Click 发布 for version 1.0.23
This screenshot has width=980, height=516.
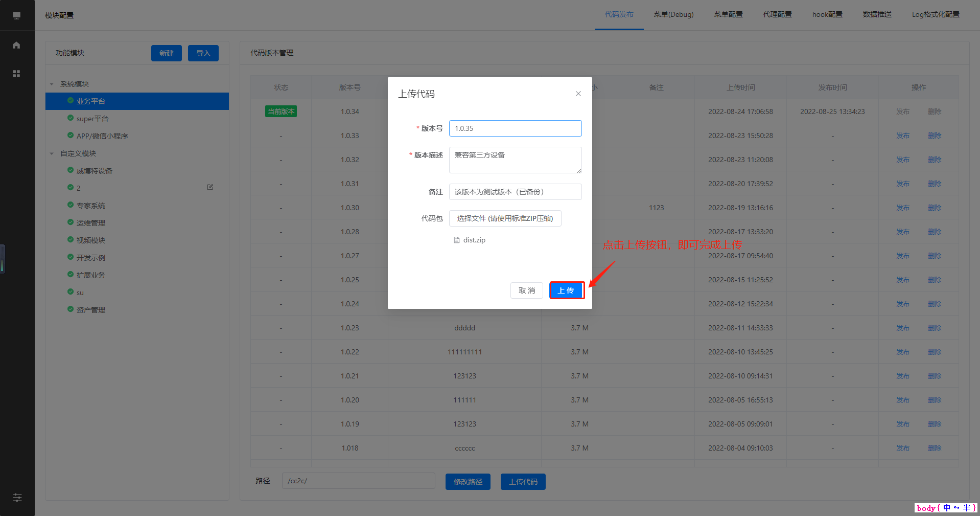(x=903, y=328)
